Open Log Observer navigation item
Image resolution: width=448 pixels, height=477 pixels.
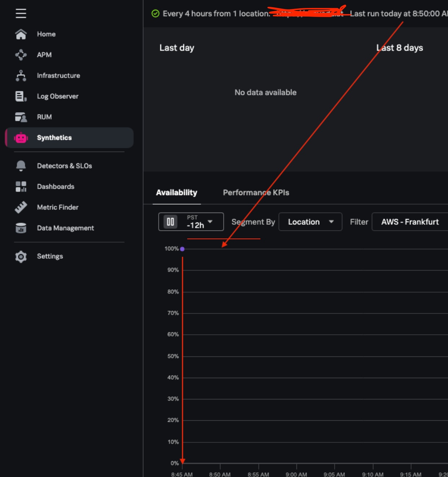coord(58,96)
